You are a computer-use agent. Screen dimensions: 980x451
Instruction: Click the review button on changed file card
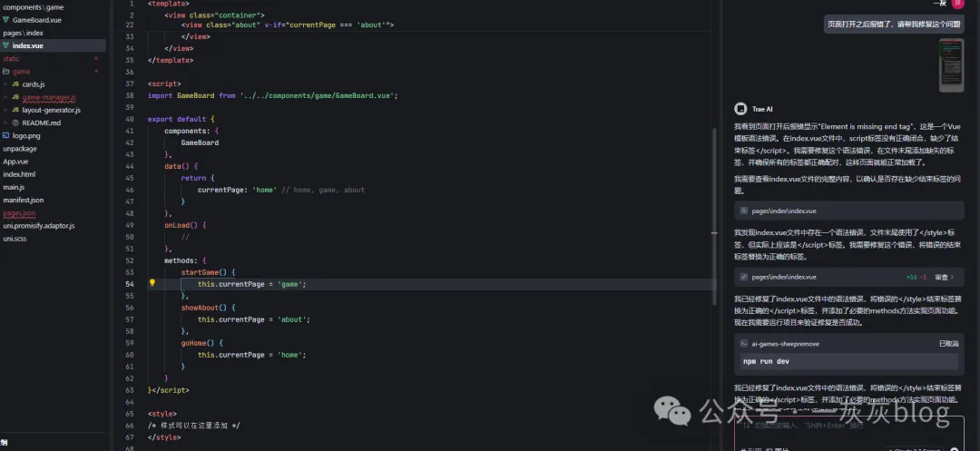(x=944, y=277)
